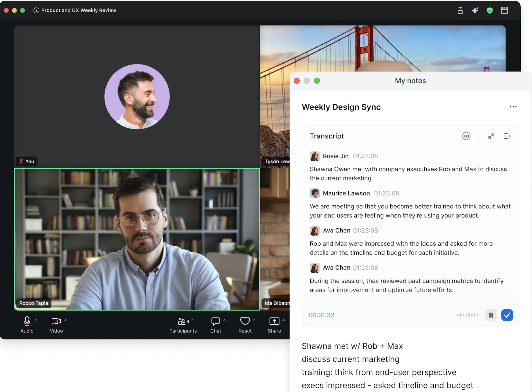This screenshot has height=392, width=532.
Task: Select Rocco Tapia's video tile
Action: coord(137,239)
